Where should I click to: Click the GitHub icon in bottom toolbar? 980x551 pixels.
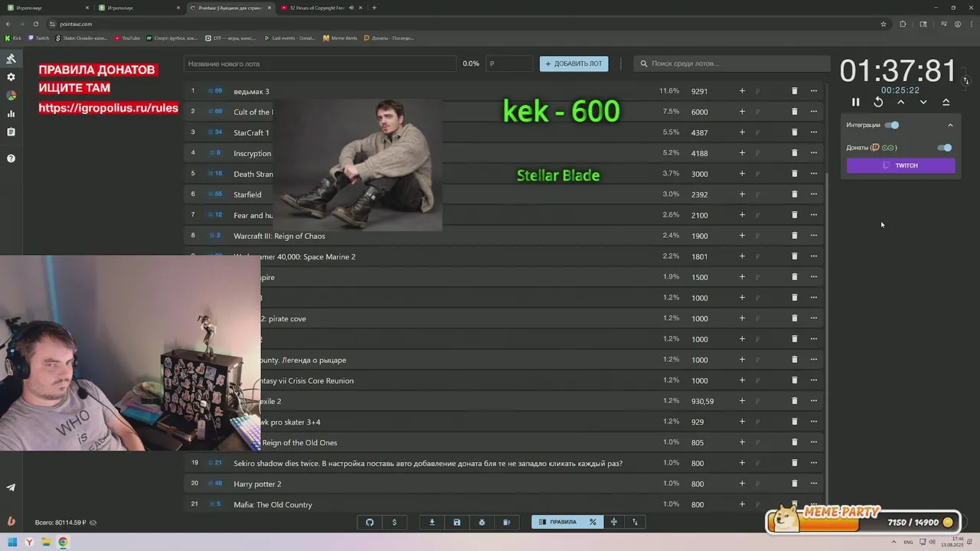click(x=370, y=522)
